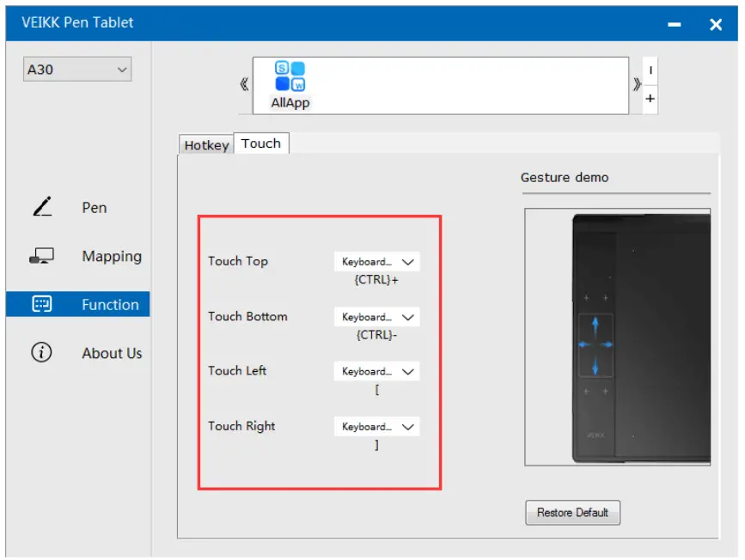The image size is (745, 560).
Task: Click the Pen icon in sidebar
Action: tap(42, 207)
